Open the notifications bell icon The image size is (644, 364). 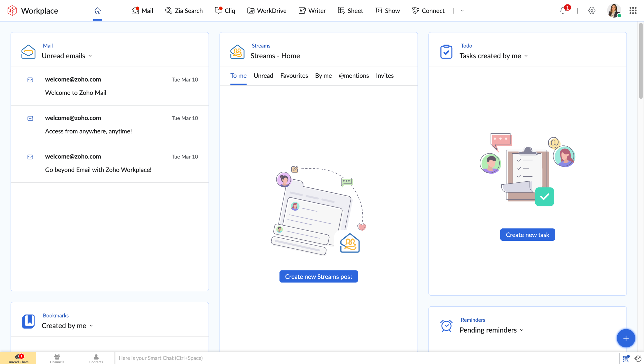[563, 11]
